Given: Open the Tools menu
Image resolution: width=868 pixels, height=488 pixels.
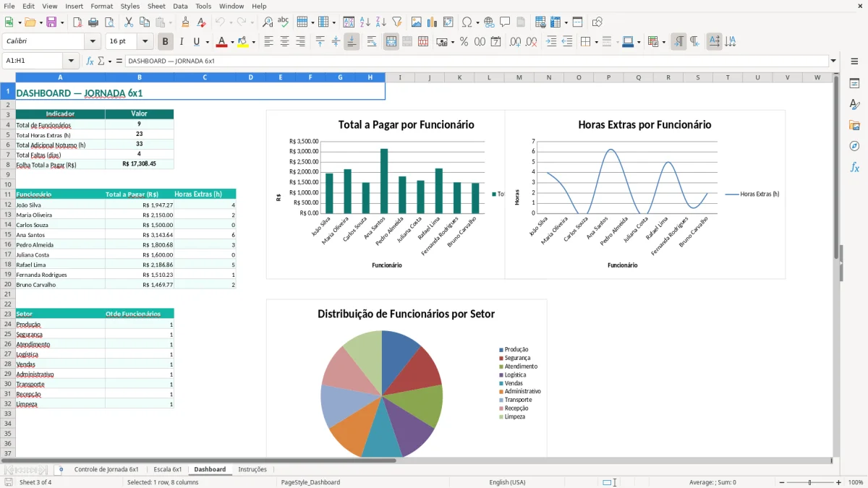Looking at the screenshot, I should tap(203, 6).
